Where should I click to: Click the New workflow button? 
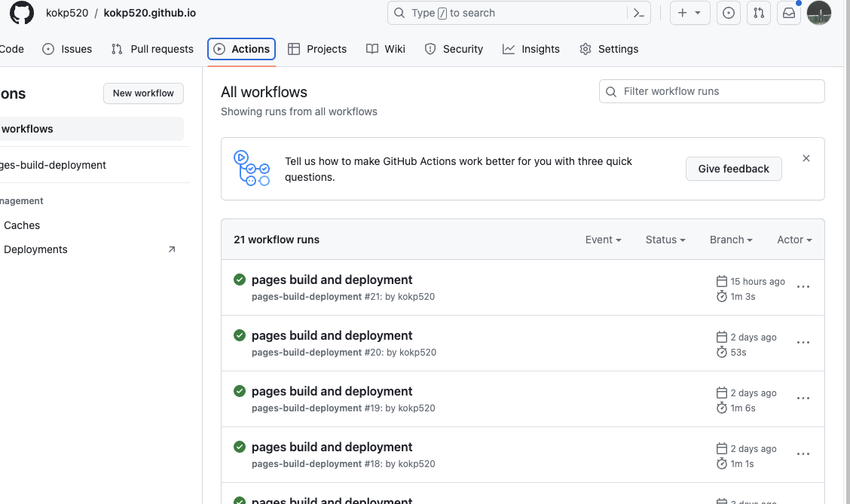point(144,93)
